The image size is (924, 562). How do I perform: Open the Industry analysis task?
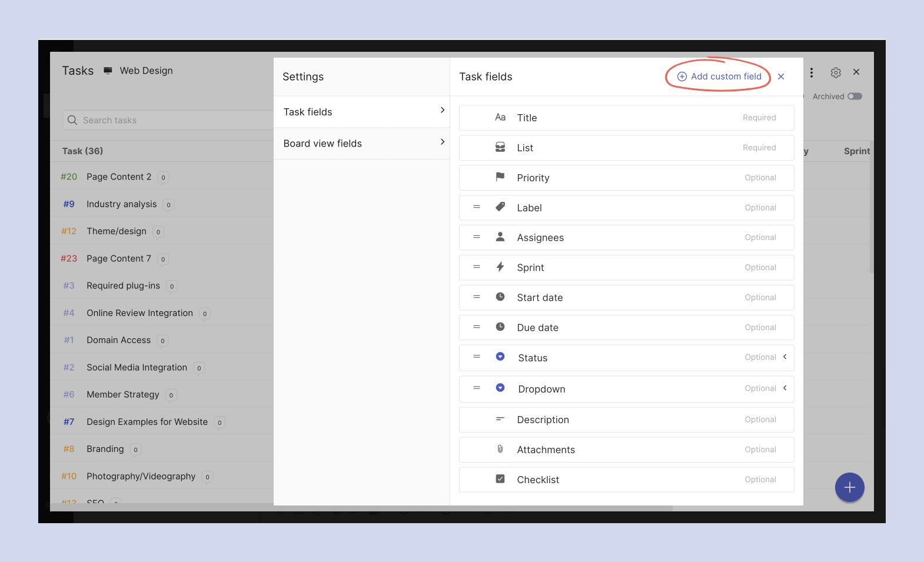pos(121,204)
